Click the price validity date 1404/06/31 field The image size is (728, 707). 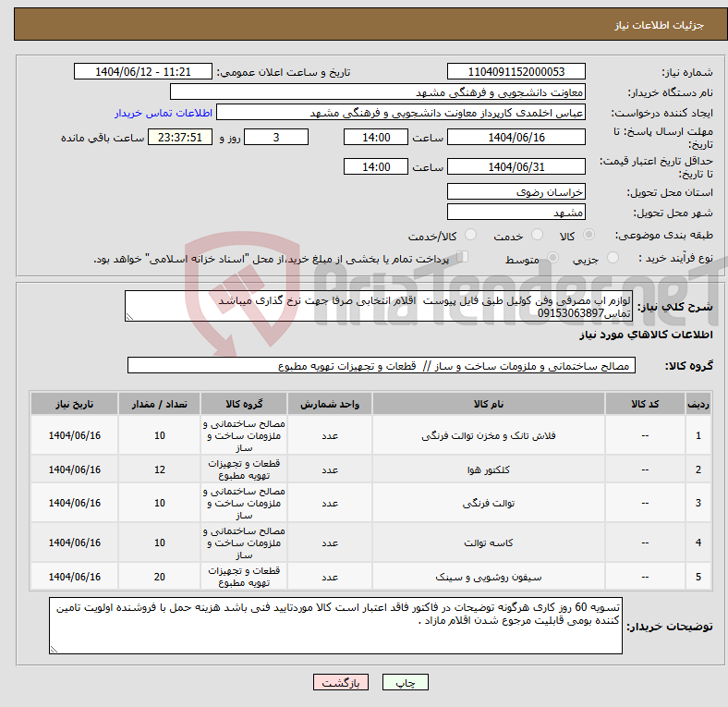[516, 166]
